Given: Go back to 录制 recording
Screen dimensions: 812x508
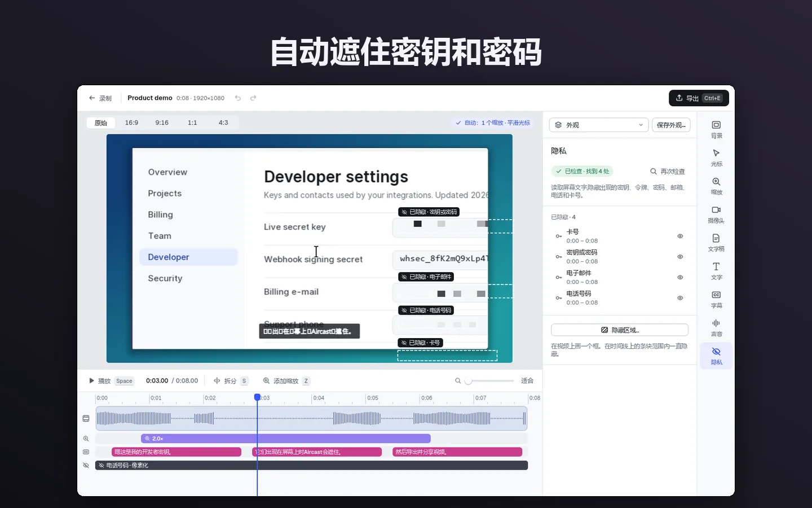Looking at the screenshot, I should pyautogui.click(x=100, y=98).
